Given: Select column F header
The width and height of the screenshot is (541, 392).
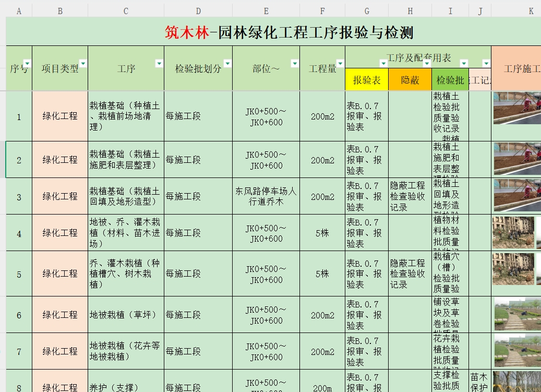Looking at the screenshot, I should (322, 11).
